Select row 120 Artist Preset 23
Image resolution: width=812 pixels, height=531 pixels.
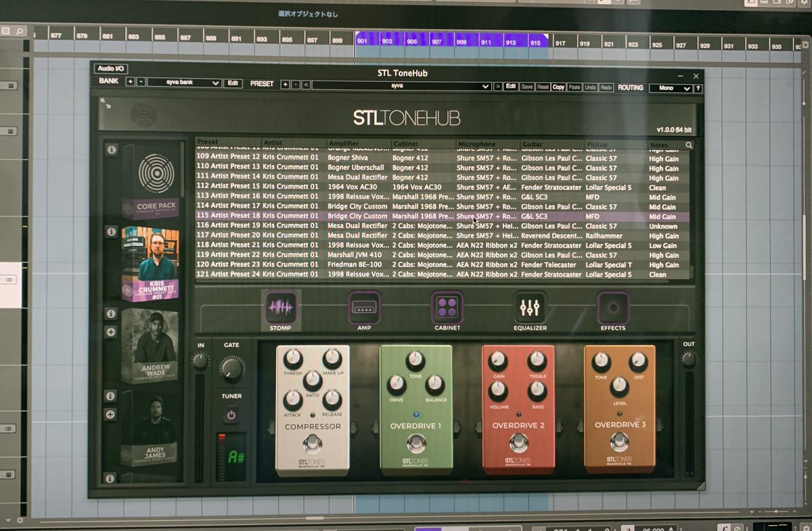coord(442,264)
